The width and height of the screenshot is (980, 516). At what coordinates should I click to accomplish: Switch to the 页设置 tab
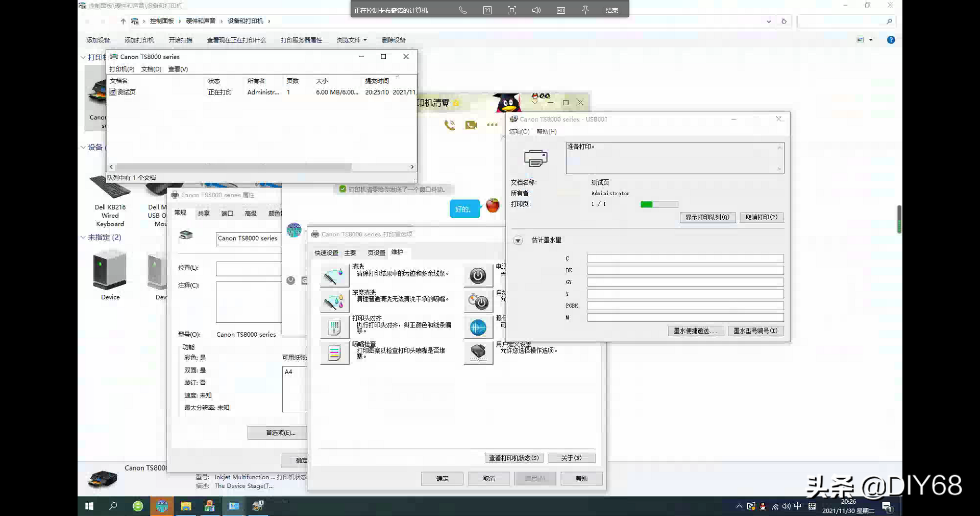click(376, 253)
